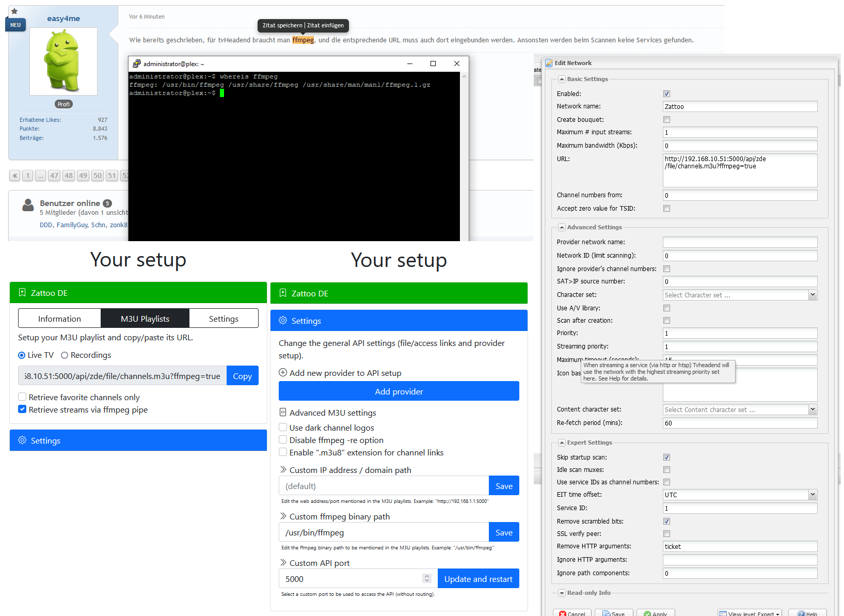The image size is (844, 616).
Task: Click the terminal scrollbar up arrow
Action: pyautogui.click(x=464, y=76)
